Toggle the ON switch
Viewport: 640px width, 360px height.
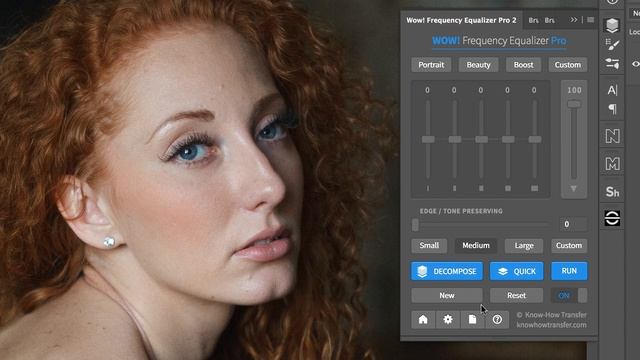coord(569,296)
